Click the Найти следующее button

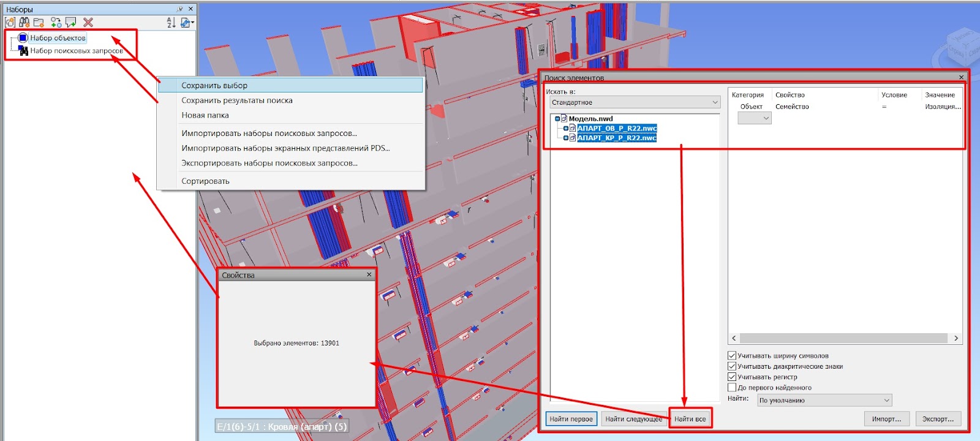pos(633,419)
